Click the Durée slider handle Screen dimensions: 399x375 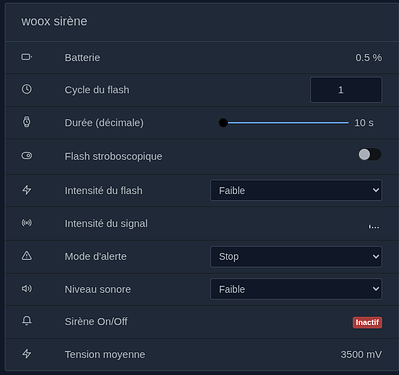(x=223, y=123)
